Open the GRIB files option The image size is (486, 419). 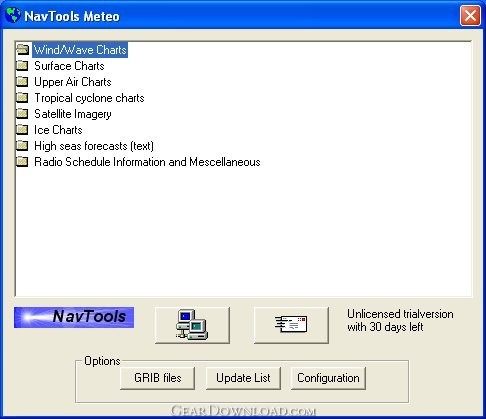157,378
